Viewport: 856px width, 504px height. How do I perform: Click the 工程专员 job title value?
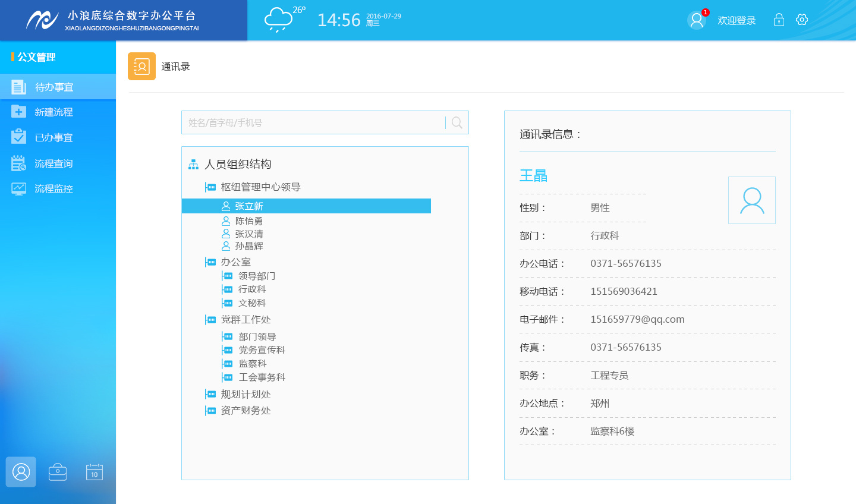click(609, 375)
